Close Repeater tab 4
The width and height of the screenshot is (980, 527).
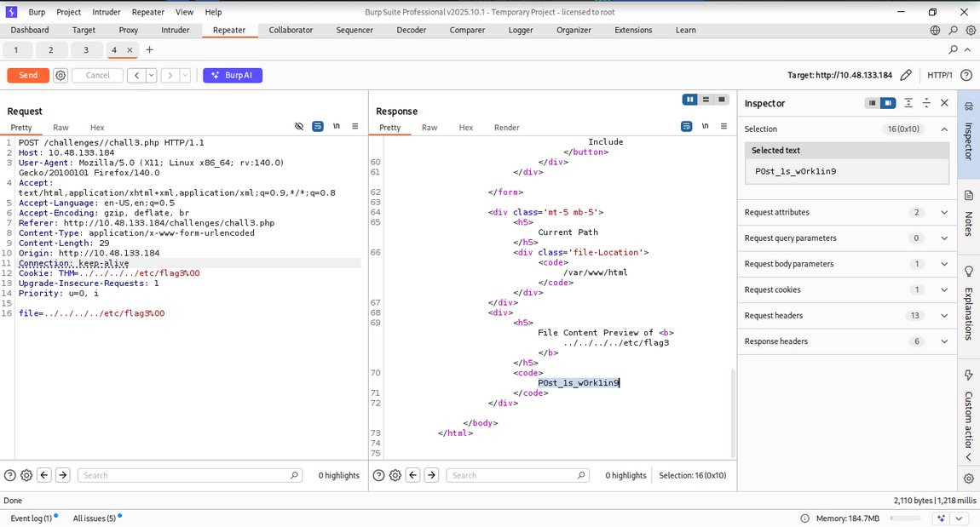tap(130, 50)
